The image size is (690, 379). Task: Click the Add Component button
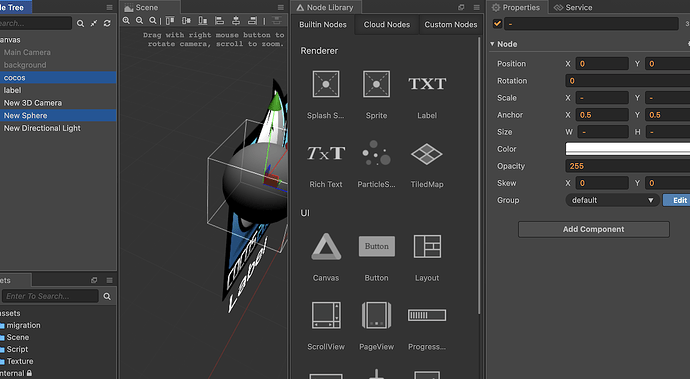click(594, 229)
